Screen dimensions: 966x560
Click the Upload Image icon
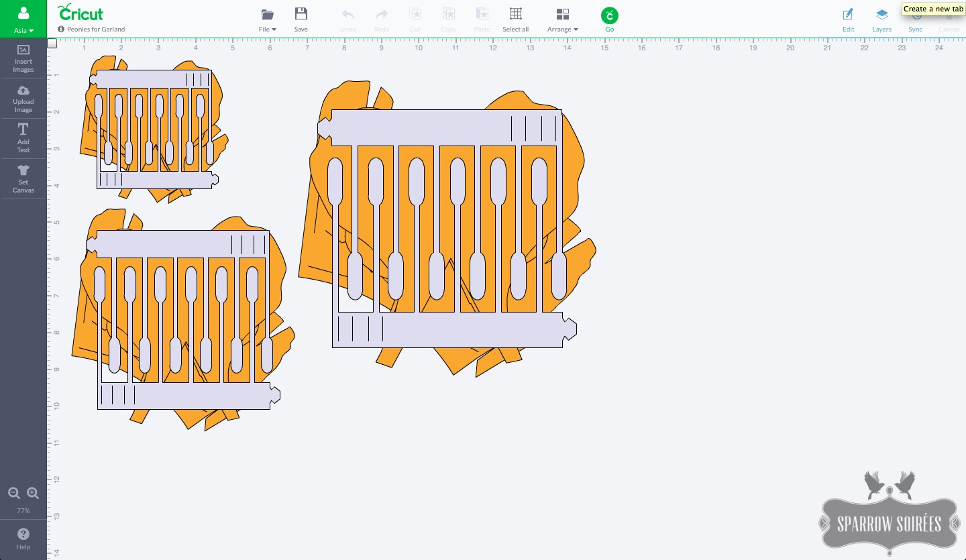(23, 99)
